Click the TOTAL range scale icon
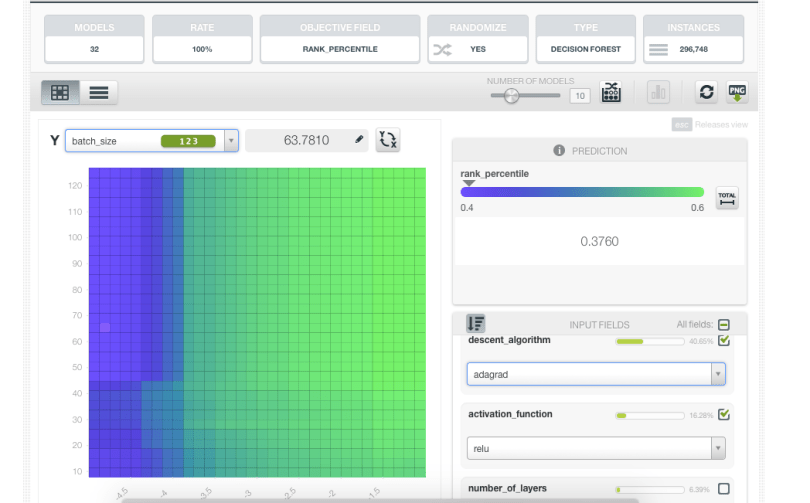This screenshot has width=810, height=503. 727,198
